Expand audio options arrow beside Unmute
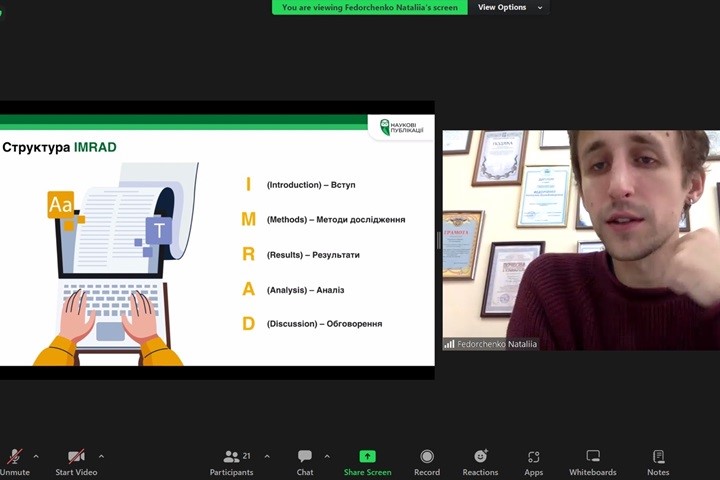Viewport: 720px width, 480px height. (x=36, y=456)
